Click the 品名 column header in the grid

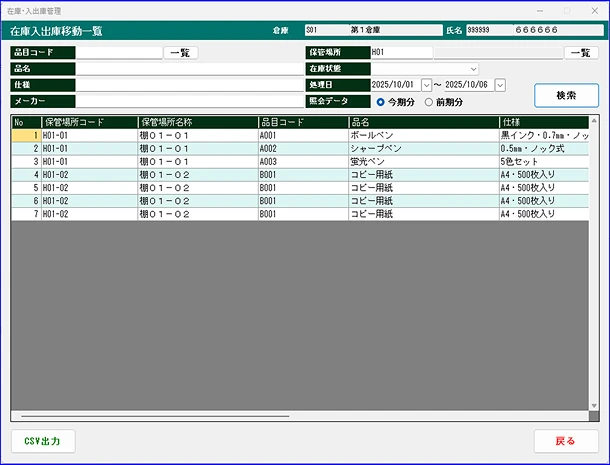(422, 122)
